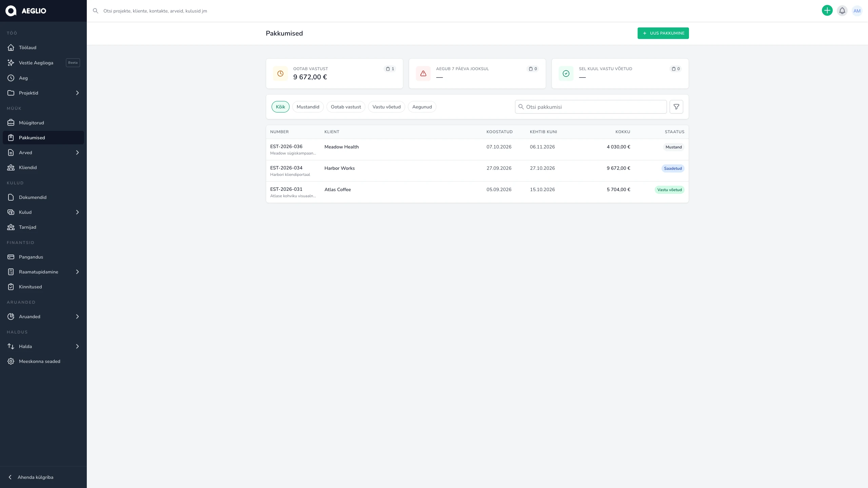Open the Müügitorud briefcase icon
This screenshot has width=868, height=488.
coord(11,123)
